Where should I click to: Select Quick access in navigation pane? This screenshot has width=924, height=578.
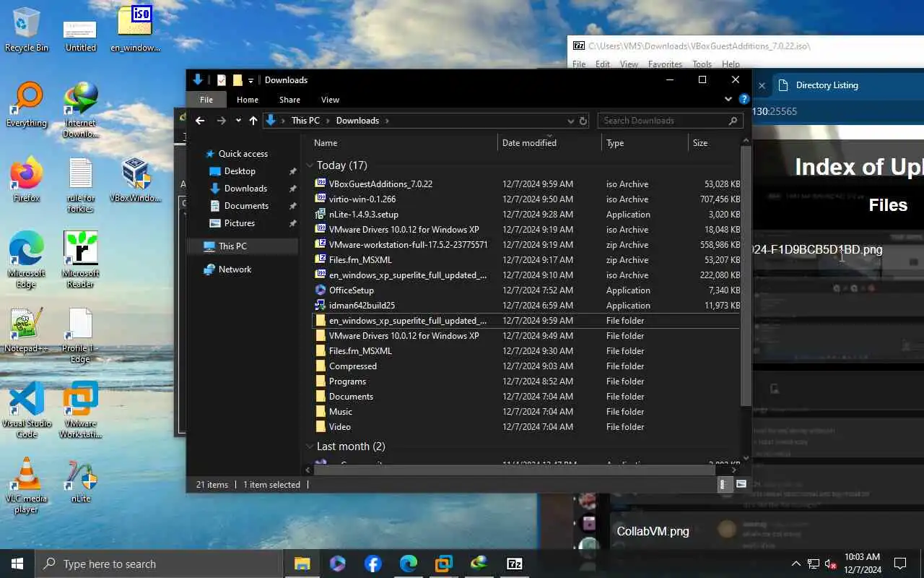coord(243,154)
